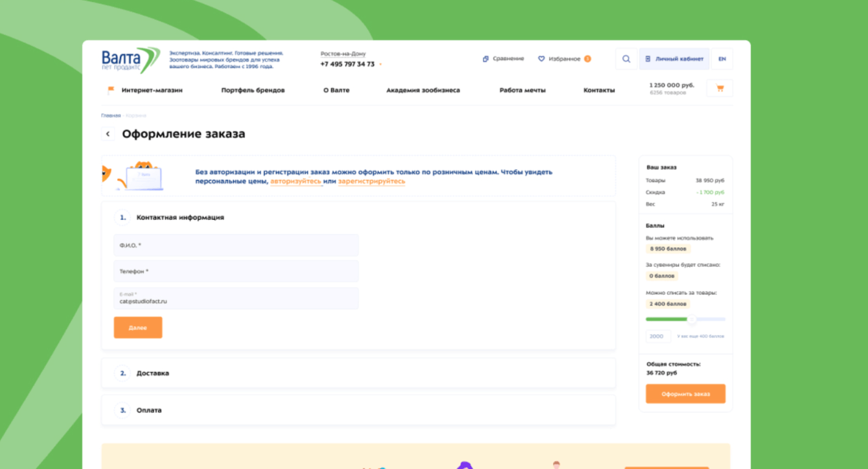
Task: Open Портфель брендов menu item
Action: coord(253,90)
